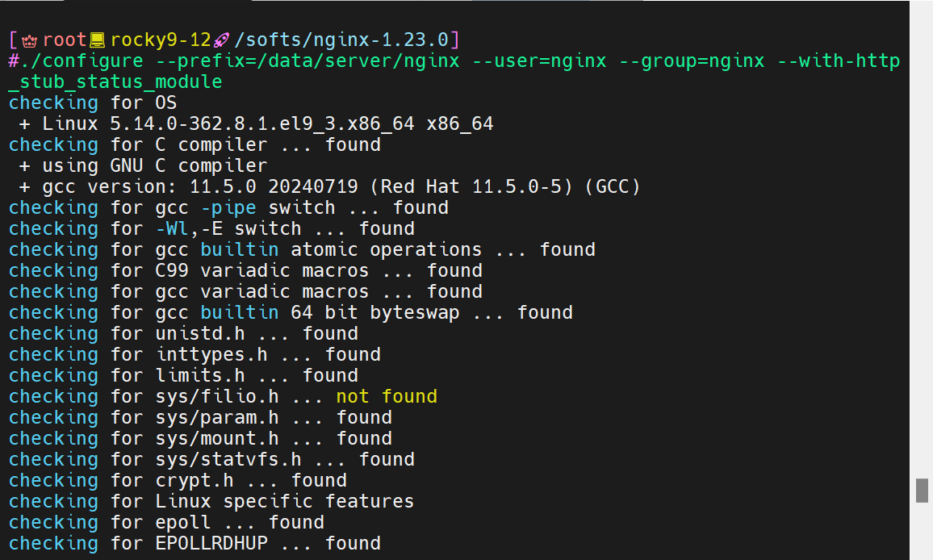Click './configure' command text

[x=81, y=61]
